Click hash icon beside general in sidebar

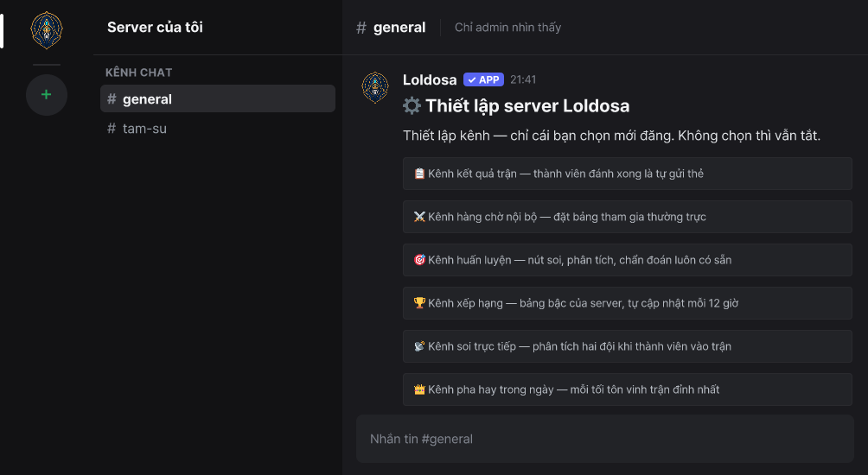point(112,99)
